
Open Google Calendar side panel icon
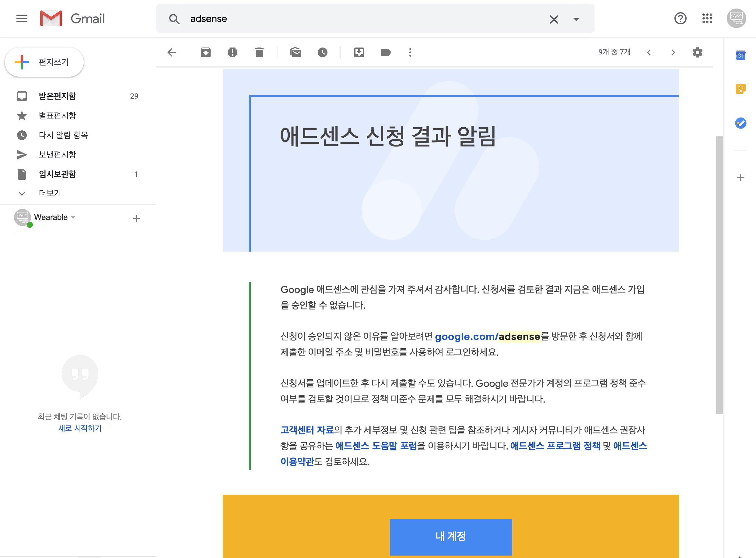(x=740, y=55)
